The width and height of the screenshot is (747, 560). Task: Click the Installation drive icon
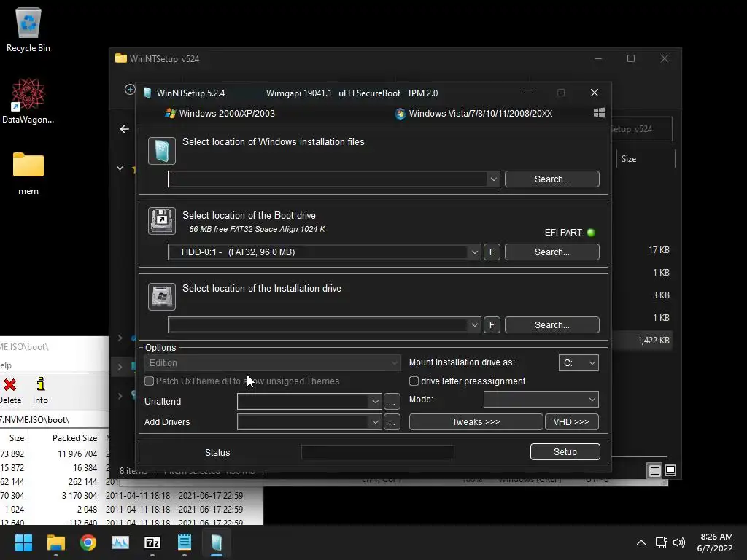tap(162, 296)
